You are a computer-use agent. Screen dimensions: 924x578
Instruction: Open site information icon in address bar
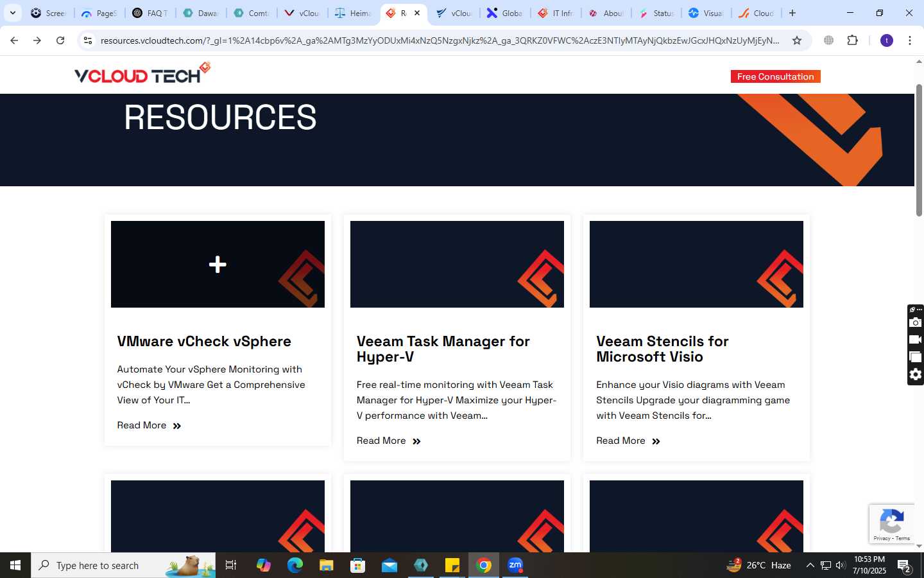[x=88, y=40]
